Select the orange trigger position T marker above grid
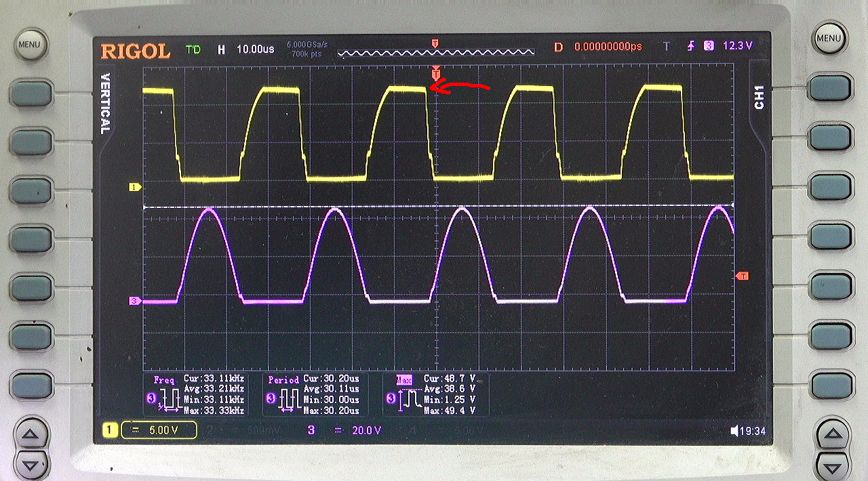This screenshot has width=868, height=481. (x=436, y=73)
